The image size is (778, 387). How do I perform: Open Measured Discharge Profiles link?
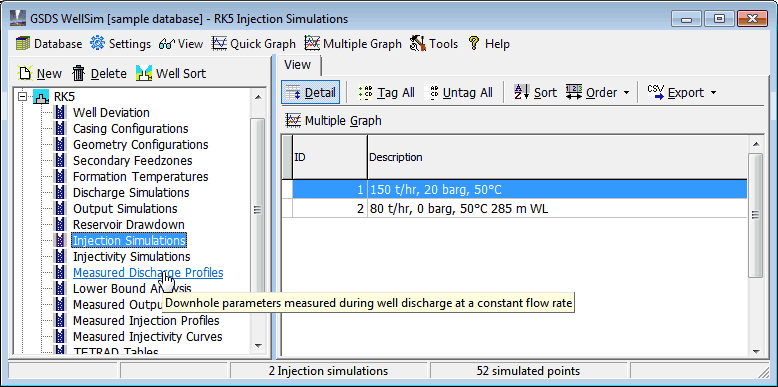coord(148,272)
